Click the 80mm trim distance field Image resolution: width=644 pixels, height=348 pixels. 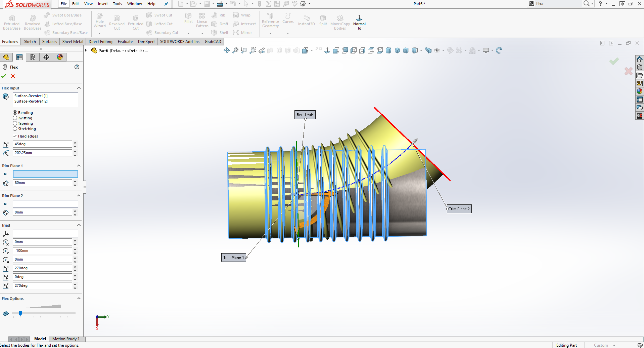(x=42, y=183)
